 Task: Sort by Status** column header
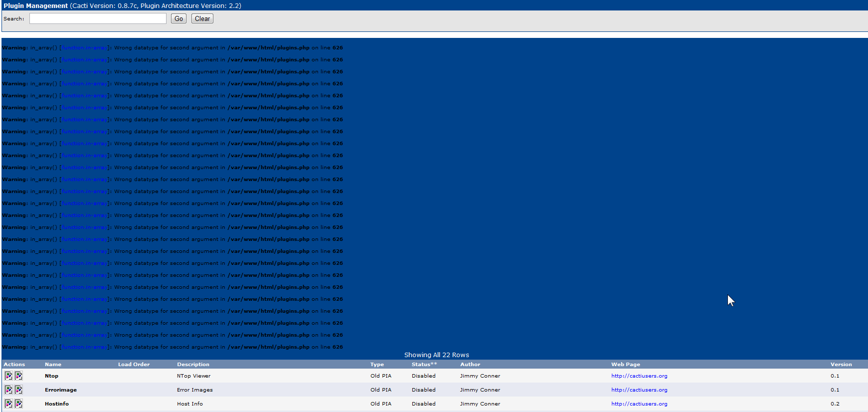(424, 365)
